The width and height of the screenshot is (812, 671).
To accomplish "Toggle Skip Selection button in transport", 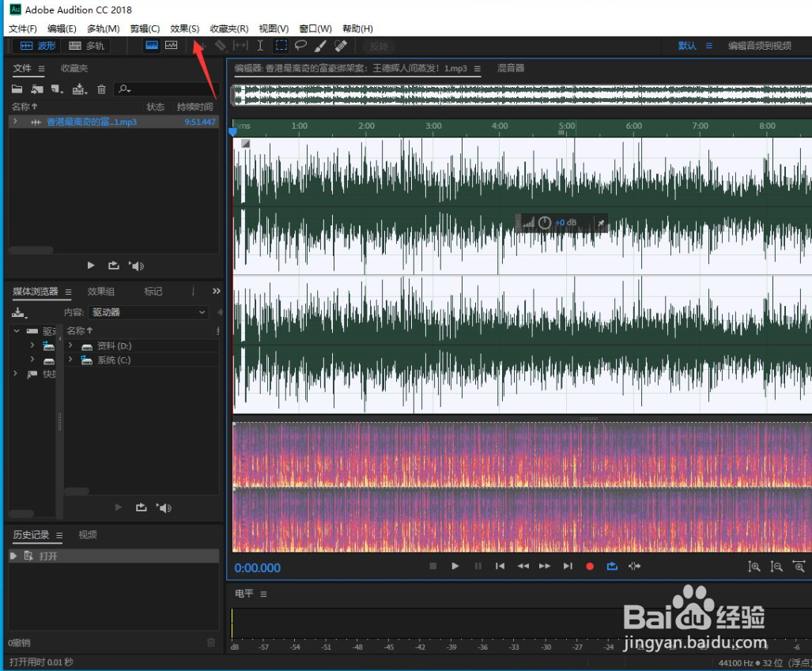I will (634, 566).
